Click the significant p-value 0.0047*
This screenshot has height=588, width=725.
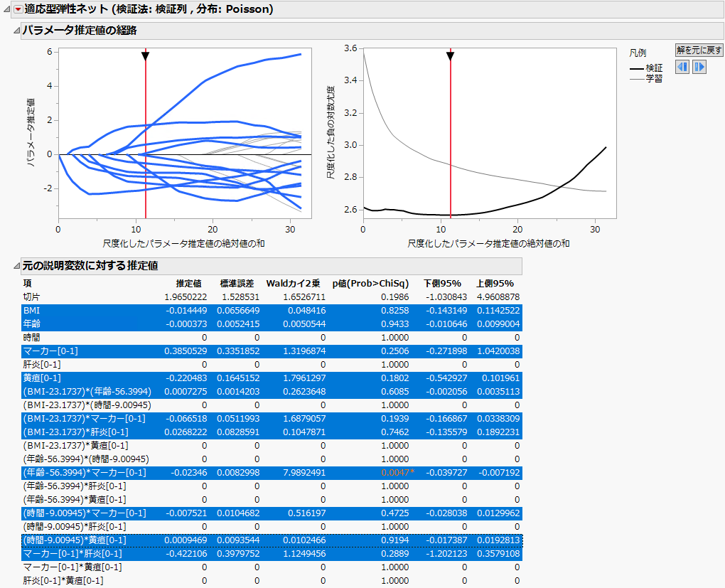coord(396,472)
